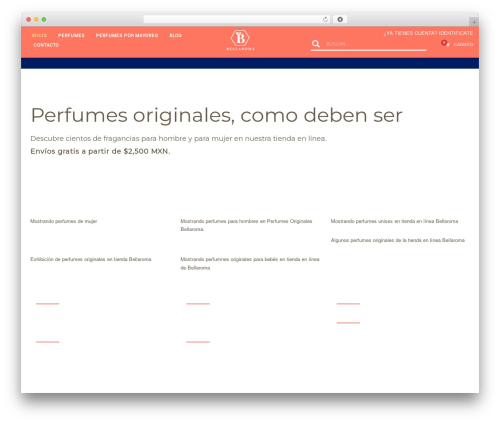Viewport: 500px width, 423px height.
Task: Open the Contacto menu item
Action: 46,45
